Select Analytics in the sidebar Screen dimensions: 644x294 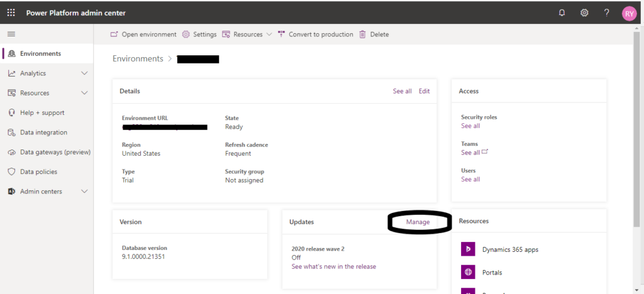tap(47, 73)
